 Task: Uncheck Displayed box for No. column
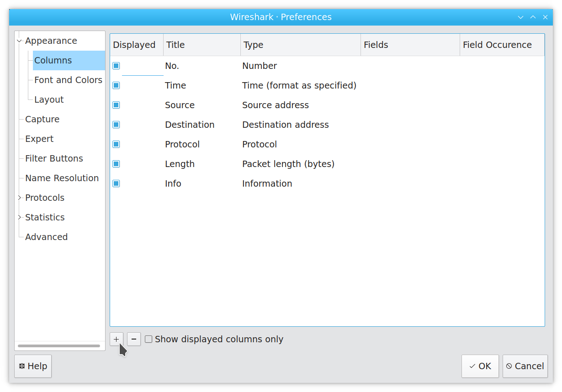[x=116, y=66]
